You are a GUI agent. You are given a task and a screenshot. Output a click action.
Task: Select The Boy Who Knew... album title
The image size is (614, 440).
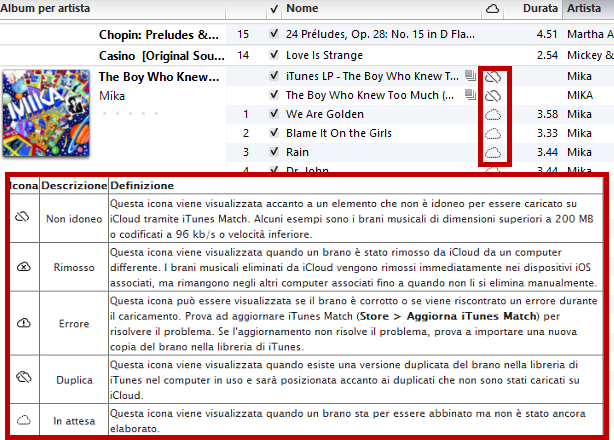tap(159, 77)
